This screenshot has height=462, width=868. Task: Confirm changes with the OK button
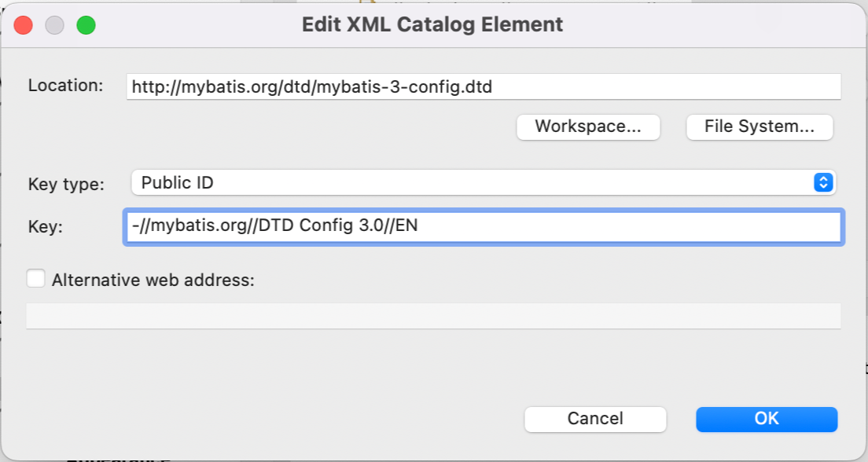pos(767,419)
